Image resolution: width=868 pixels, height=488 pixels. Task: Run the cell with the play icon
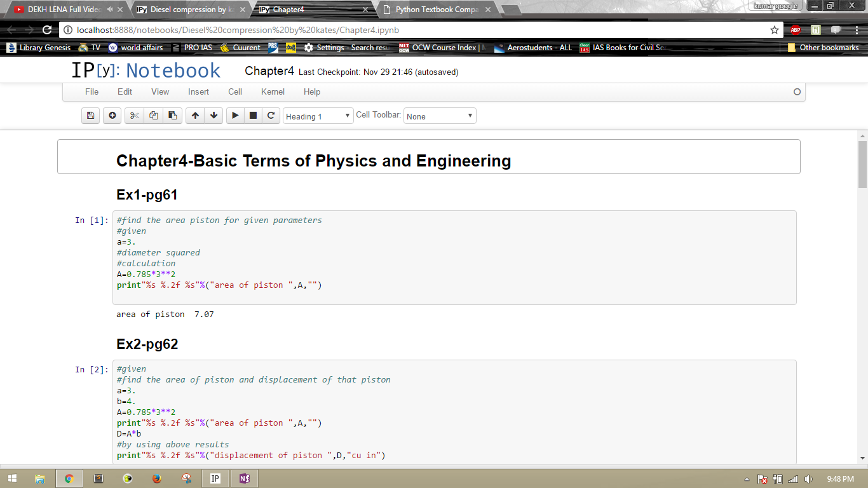(x=235, y=116)
